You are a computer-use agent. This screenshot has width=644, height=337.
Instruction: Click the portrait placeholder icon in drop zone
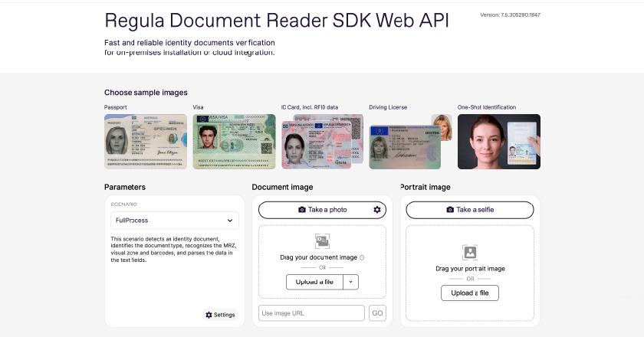[x=470, y=251]
